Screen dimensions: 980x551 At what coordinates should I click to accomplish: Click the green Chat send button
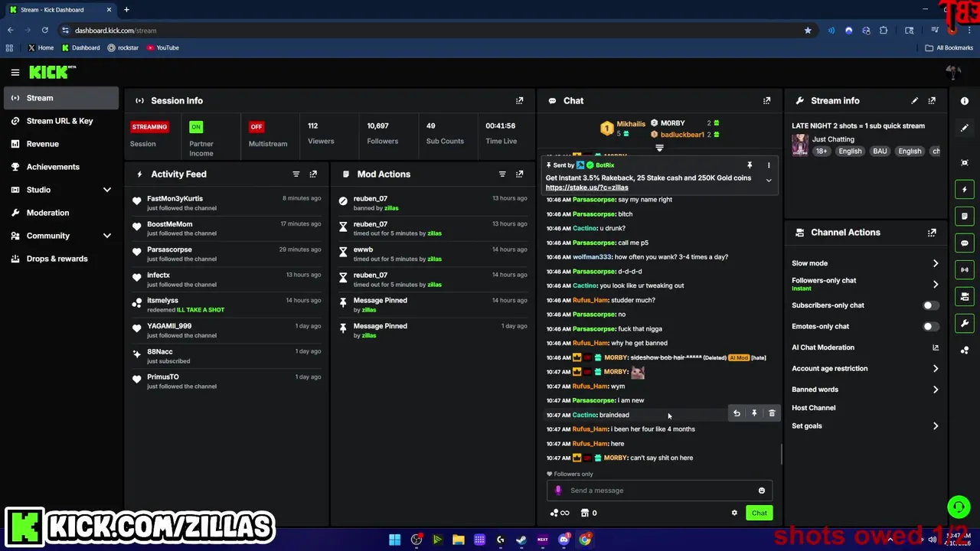(x=759, y=513)
